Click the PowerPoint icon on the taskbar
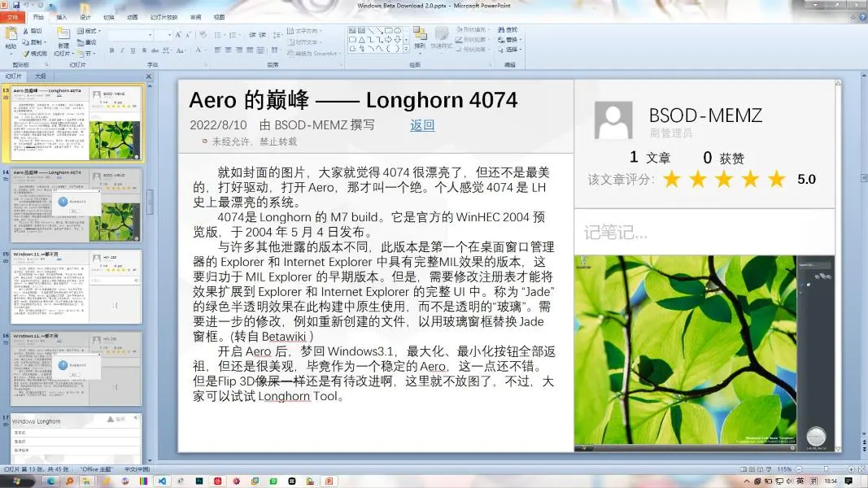Image resolution: width=868 pixels, height=488 pixels. click(329, 481)
